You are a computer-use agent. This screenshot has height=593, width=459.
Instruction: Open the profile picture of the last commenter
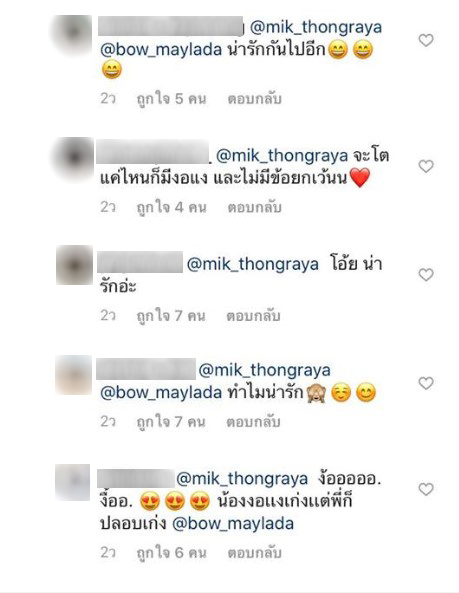pos(73,482)
